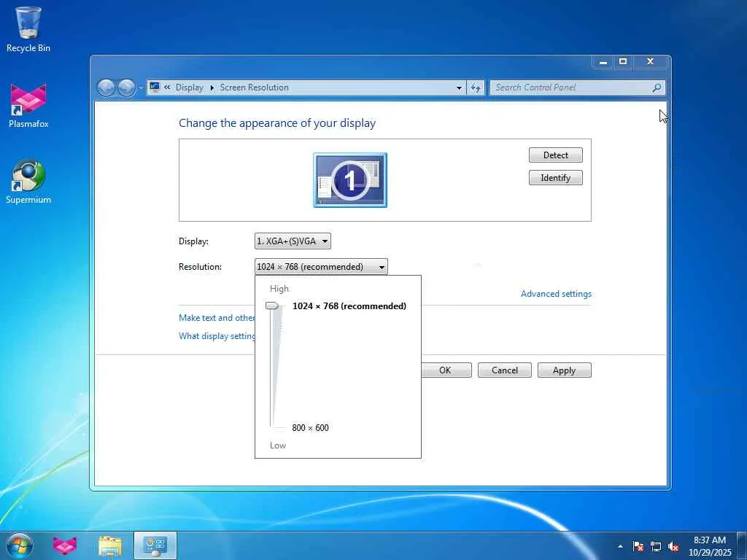Click the Control Panel taskbar button
747x560 pixels.
point(155,545)
